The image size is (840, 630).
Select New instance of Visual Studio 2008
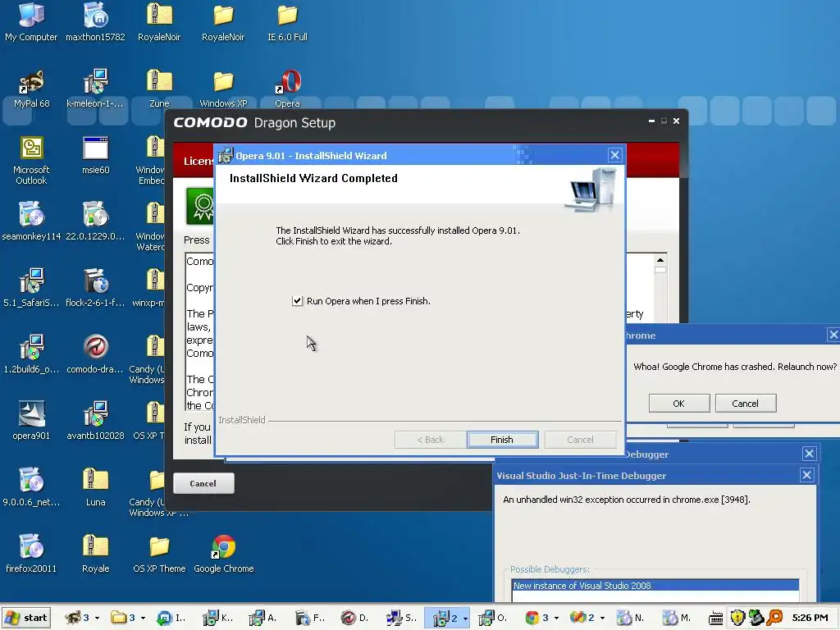click(x=655, y=586)
